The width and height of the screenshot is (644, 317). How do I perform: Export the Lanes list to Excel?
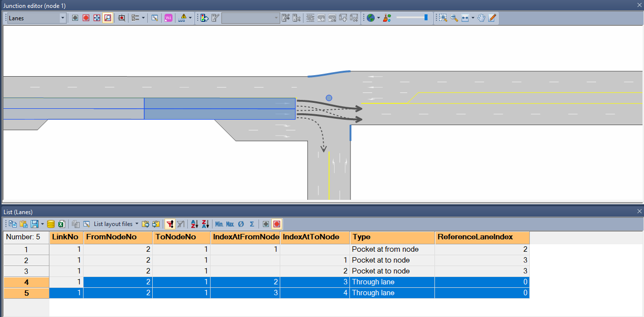point(61,224)
